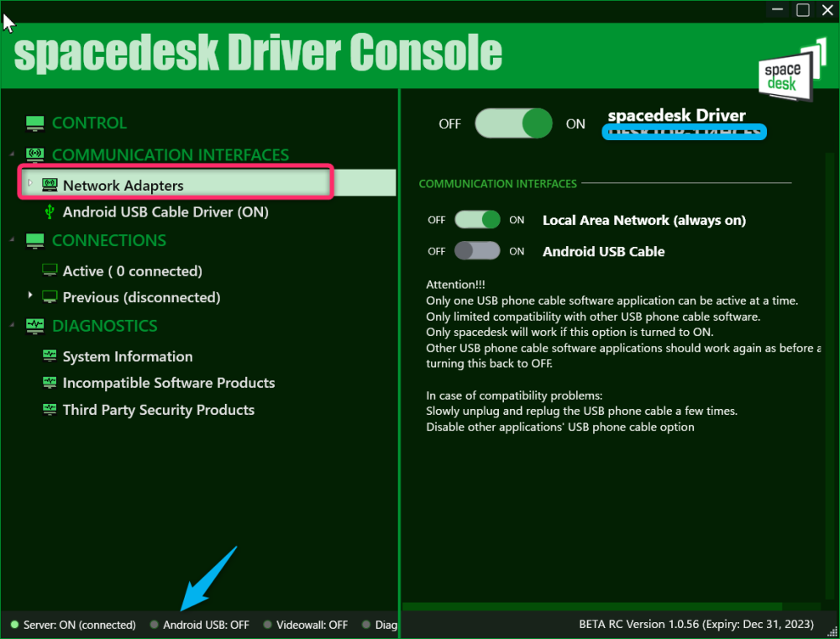Click the CONNECTIONS monitor icon
840x639 pixels.
click(x=34, y=240)
